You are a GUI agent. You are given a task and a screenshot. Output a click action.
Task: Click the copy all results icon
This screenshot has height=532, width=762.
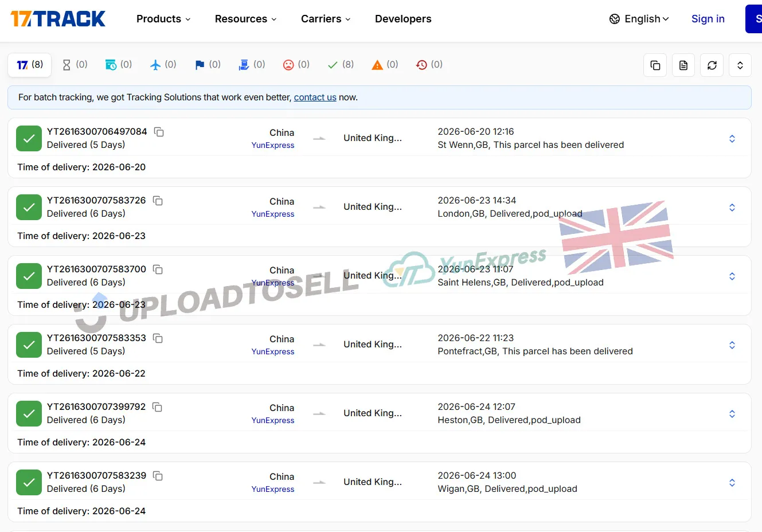point(655,65)
